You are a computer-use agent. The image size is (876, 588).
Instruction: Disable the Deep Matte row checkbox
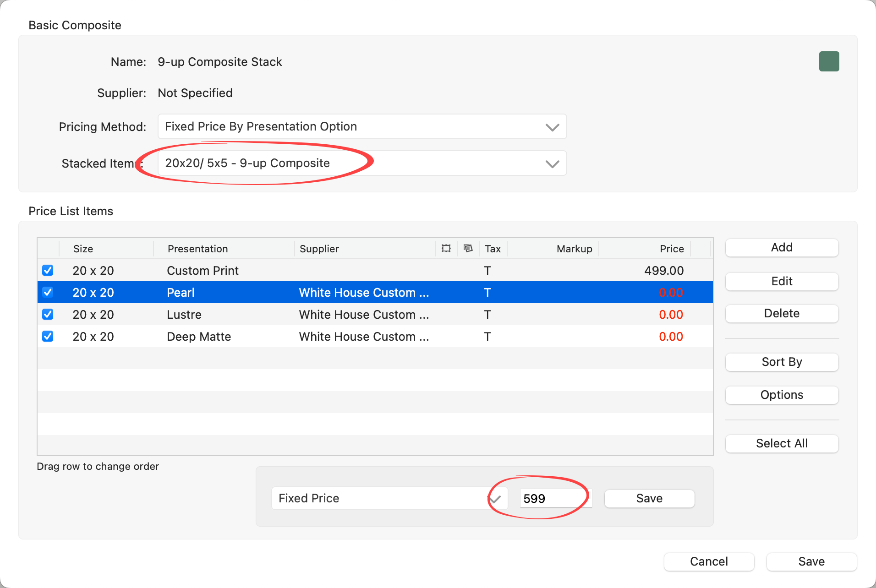(48, 337)
